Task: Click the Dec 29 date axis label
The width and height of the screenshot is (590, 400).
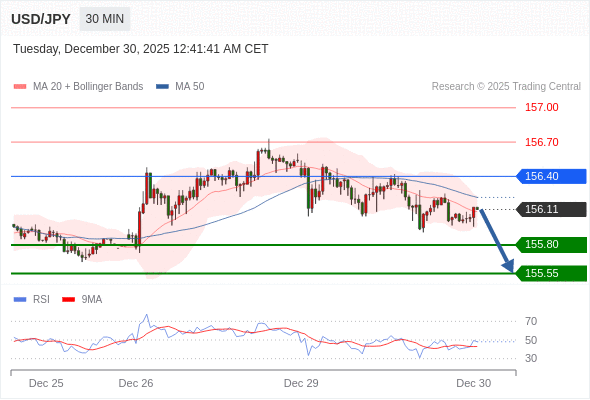Action: click(x=301, y=383)
